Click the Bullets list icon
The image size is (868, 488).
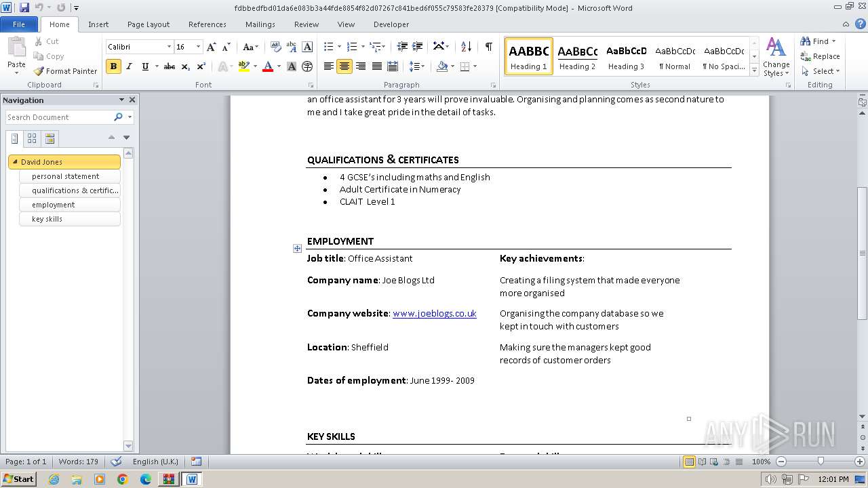coord(328,47)
